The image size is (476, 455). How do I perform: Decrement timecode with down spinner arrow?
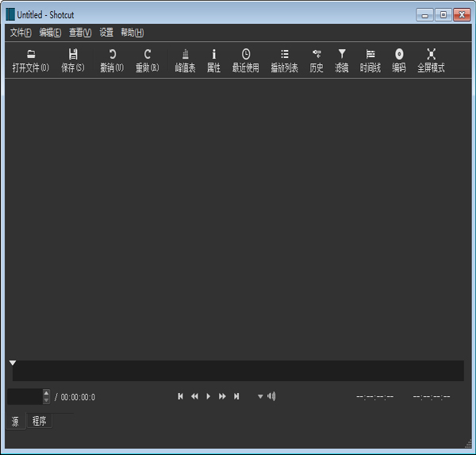point(46,400)
